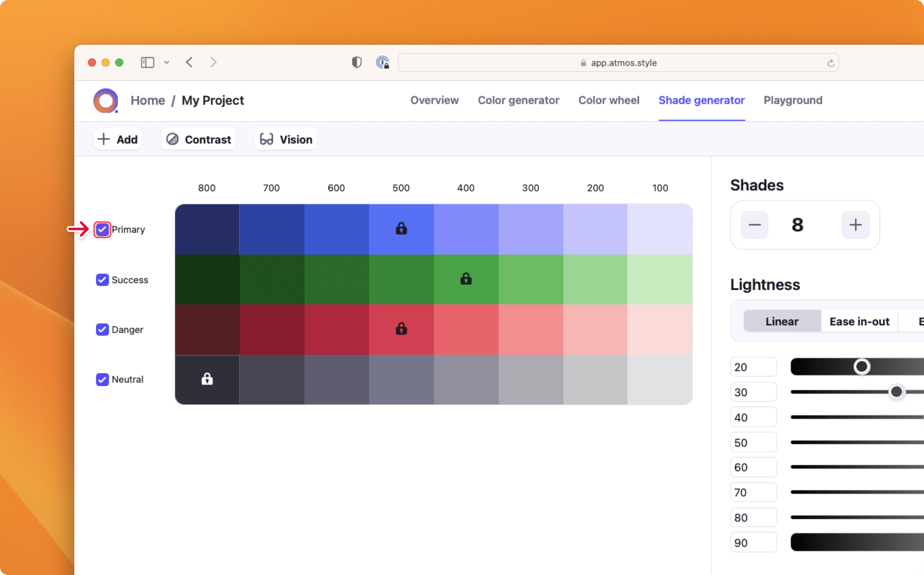924x575 pixels.
Task: Go back with the browser back arrow
Action: point(189,63)
